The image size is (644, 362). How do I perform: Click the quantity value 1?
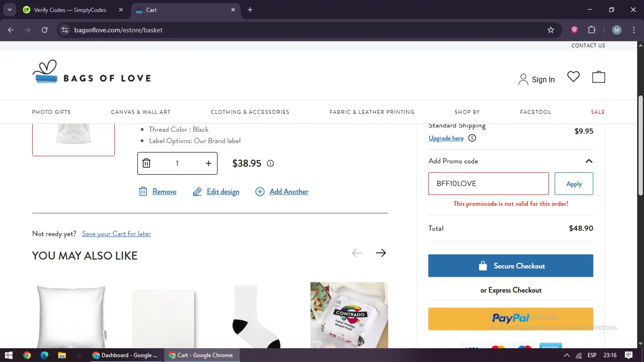coord(177,163)
